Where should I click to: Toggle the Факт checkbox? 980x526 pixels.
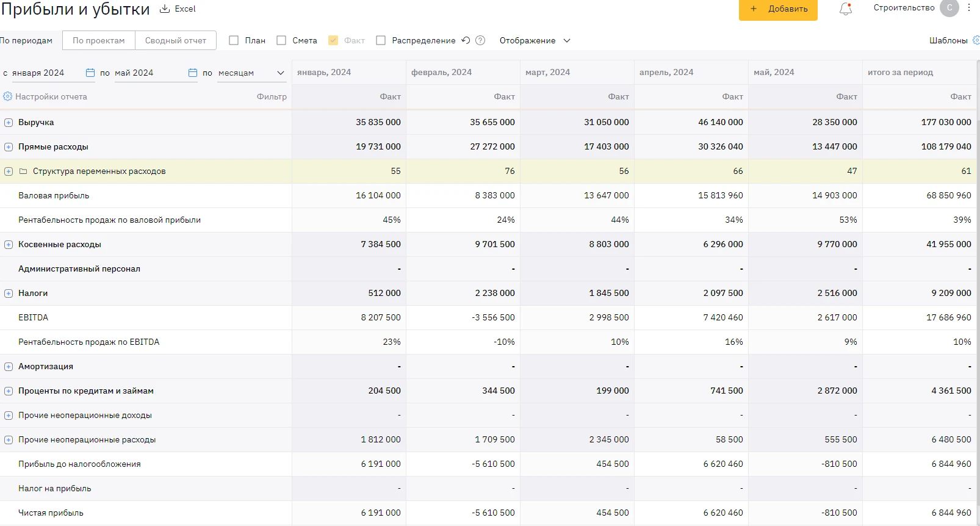(333, 40)
